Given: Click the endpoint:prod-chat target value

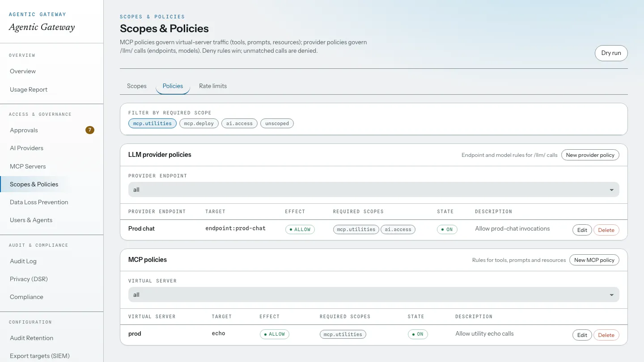Looking at the screenshot, I should coord(235,228).
